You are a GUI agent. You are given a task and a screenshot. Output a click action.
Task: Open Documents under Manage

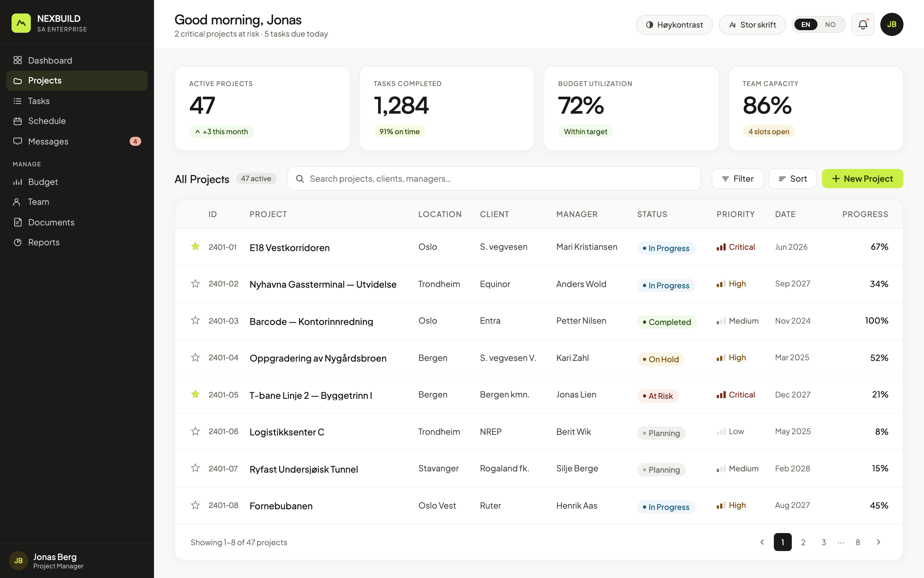(77, 222)
